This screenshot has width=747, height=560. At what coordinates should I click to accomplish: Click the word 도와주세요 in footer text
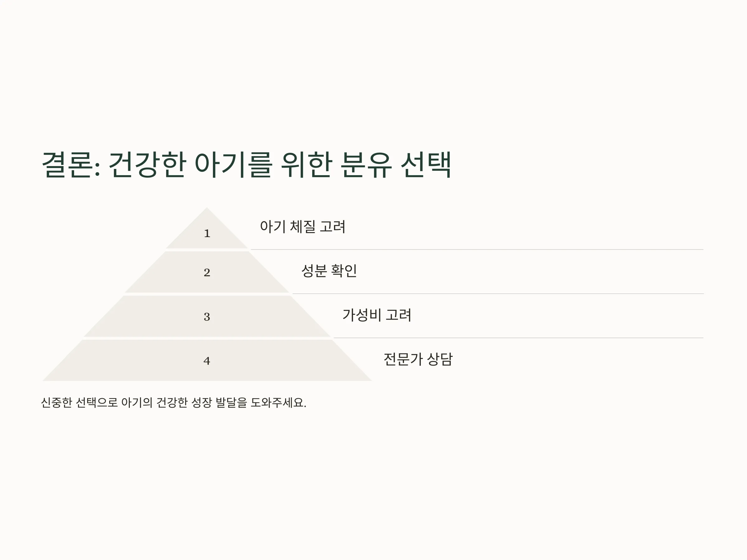[278, 402]
